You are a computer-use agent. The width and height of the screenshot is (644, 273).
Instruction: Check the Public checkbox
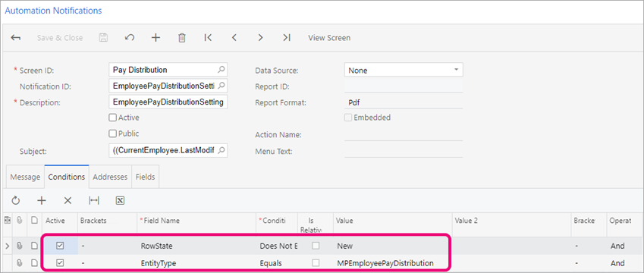[112, 133]
